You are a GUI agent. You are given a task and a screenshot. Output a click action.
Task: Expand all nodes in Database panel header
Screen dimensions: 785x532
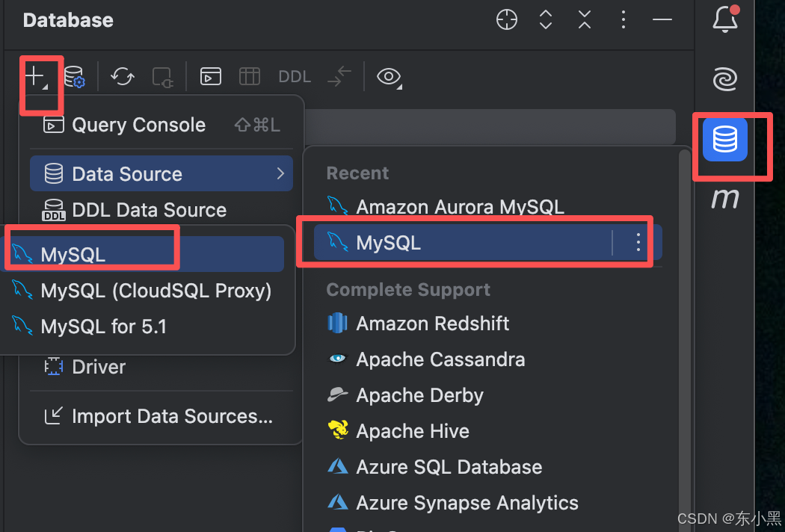pos(546,20)
